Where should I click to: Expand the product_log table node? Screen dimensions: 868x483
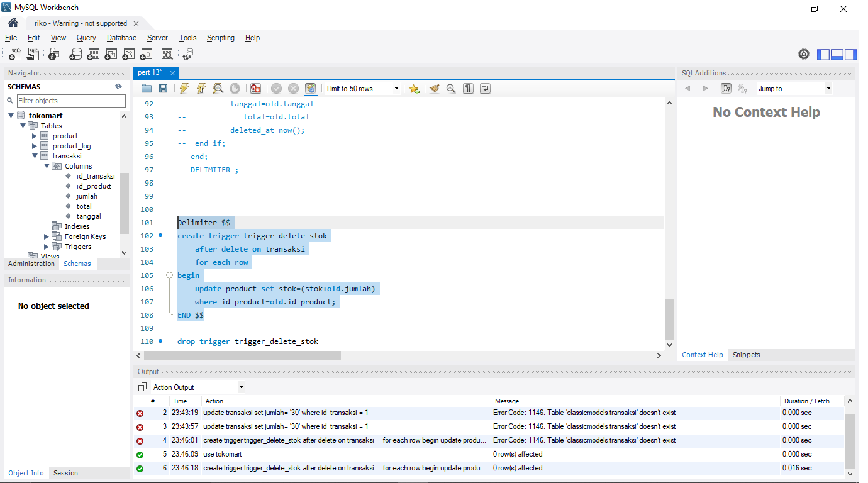[35, 146]
